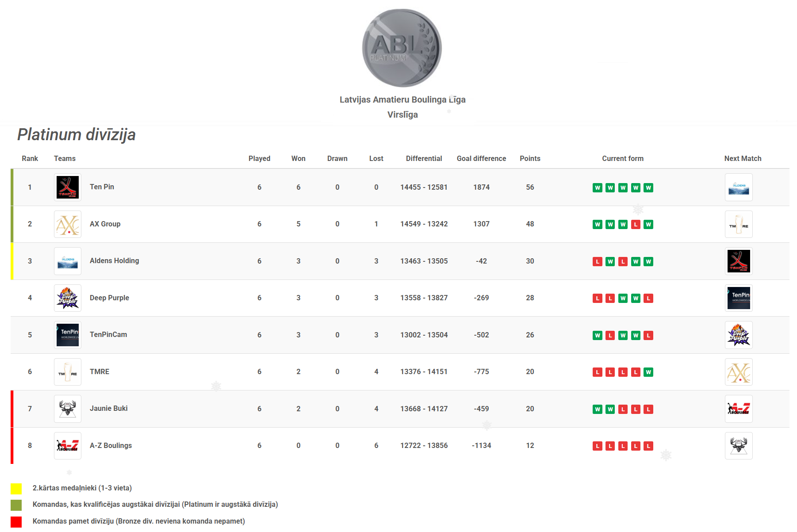Click the red relegation legend swatch
The width and height of the screenshot is (797, 532).
click(16, 522)
